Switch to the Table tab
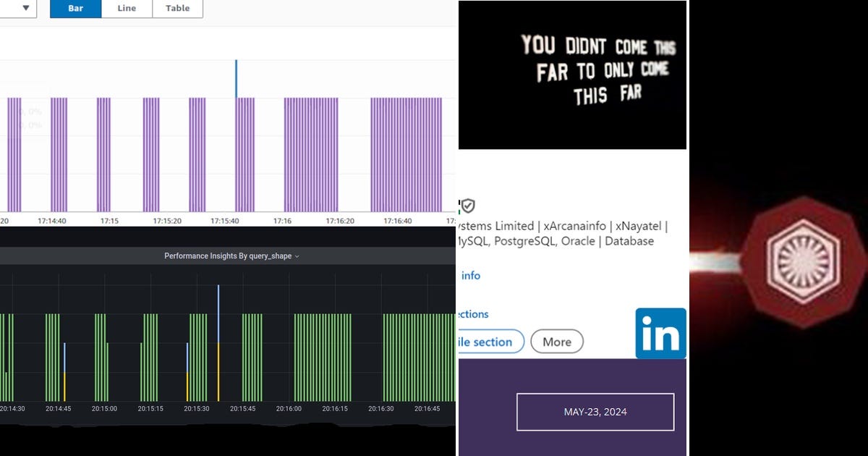The width and height of the screenshot is (868, 456). tap(178, 9)
